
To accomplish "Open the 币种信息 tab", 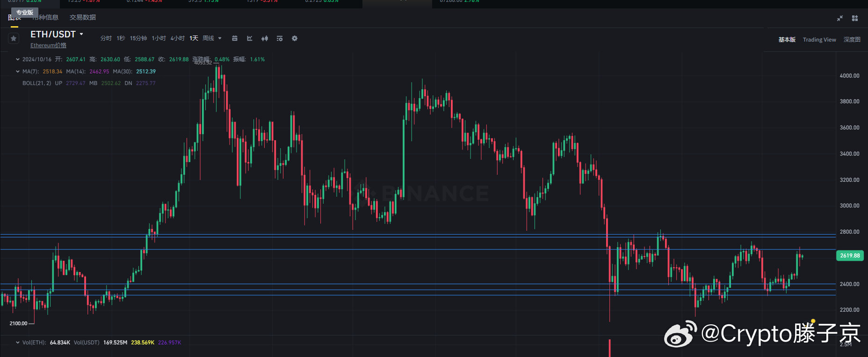I will click(45, 17).
